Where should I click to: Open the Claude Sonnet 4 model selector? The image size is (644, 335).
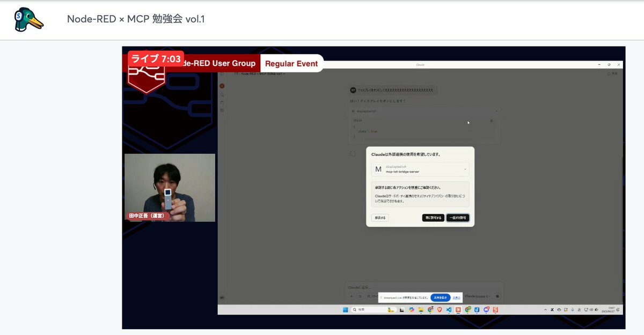pyautogui.click(x=477, y=296)
